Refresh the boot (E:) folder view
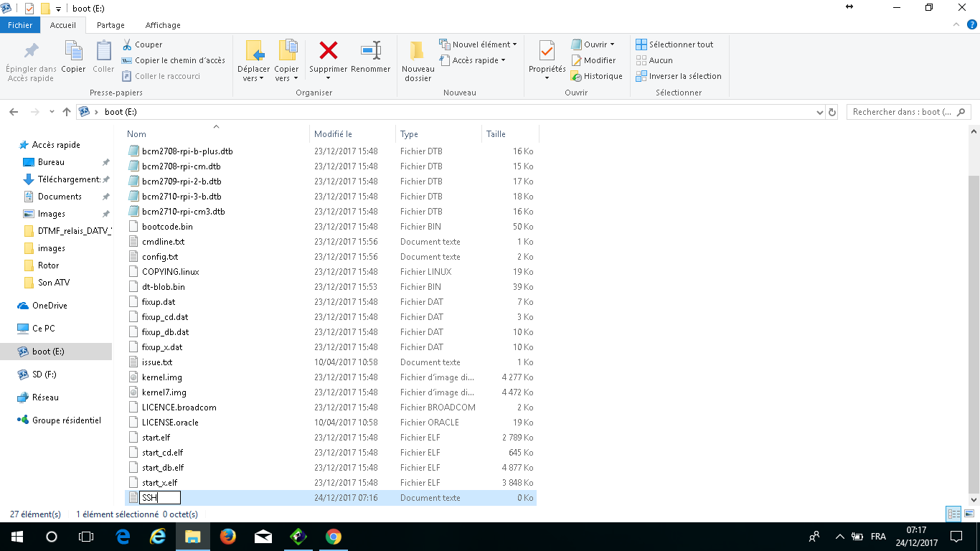 pos(832,112)
